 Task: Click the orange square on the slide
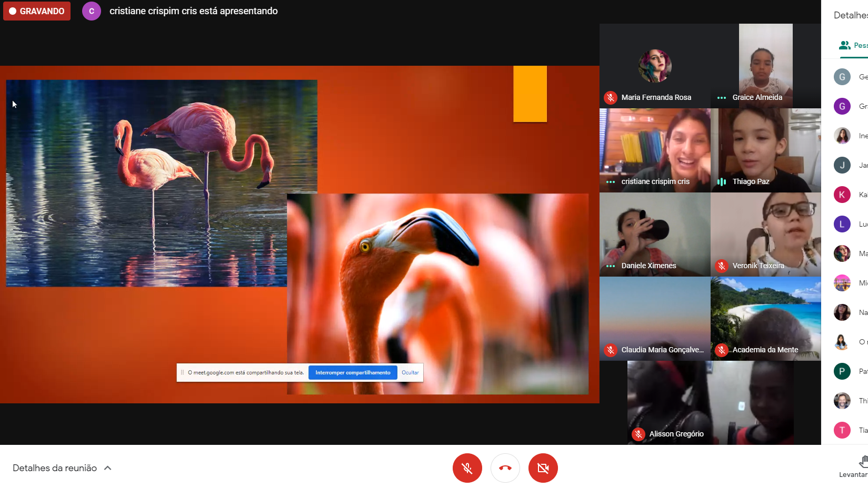(x=530, y=94)
